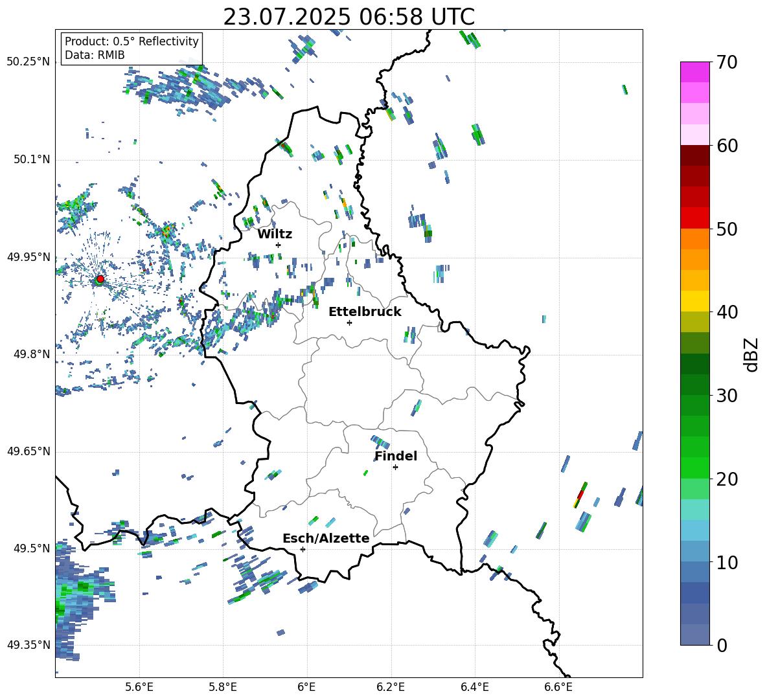Click the red echo streak east of Findel
This screenshot has height=700, width=767.
[x=580, y=494]
